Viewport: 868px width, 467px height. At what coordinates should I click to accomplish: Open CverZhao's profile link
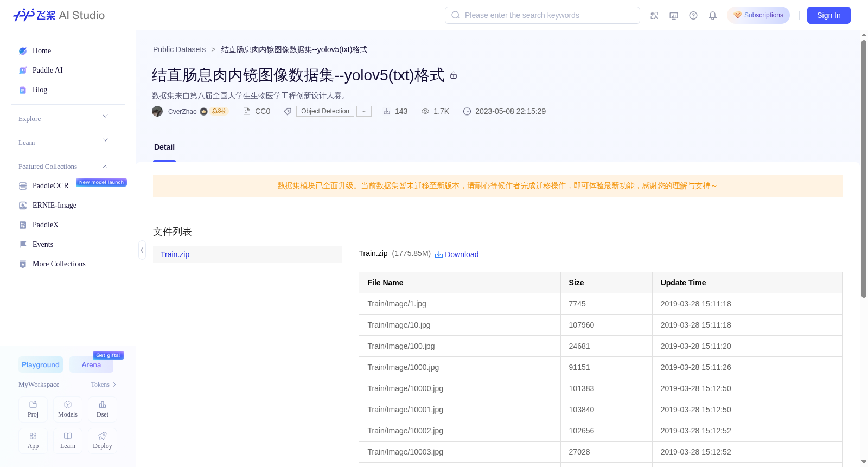click(182, 112)
